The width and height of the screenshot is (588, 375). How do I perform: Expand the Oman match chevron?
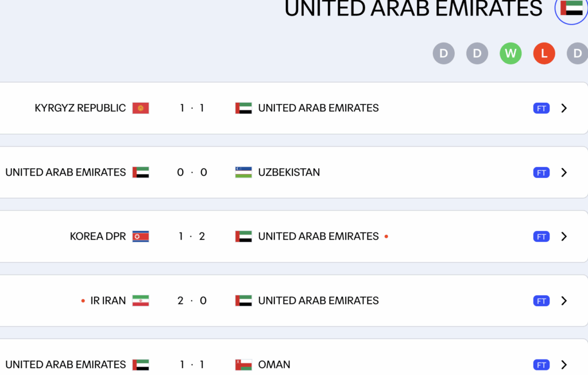564,365
